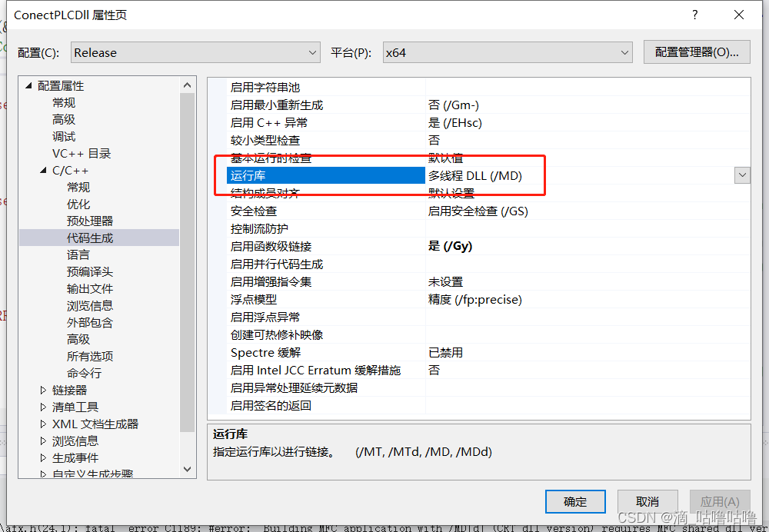Select the 代码生成 tree item
769x532 pixels.
click(90, 238)
